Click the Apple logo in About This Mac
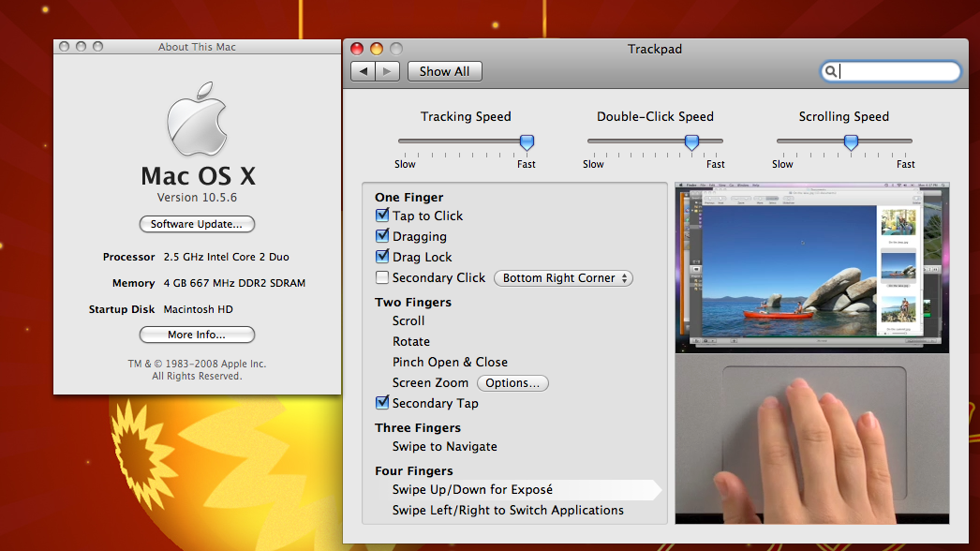The height and width of the screenshot is (551, 980). pos(197,119)
